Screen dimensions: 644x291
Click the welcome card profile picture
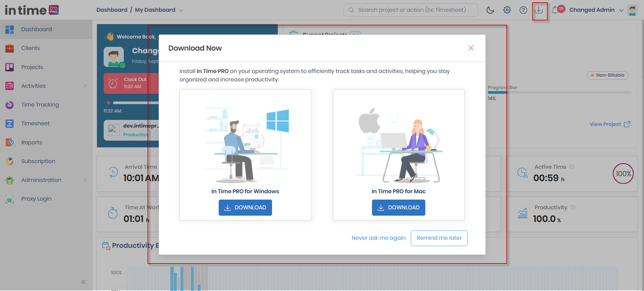coord(114,57)
